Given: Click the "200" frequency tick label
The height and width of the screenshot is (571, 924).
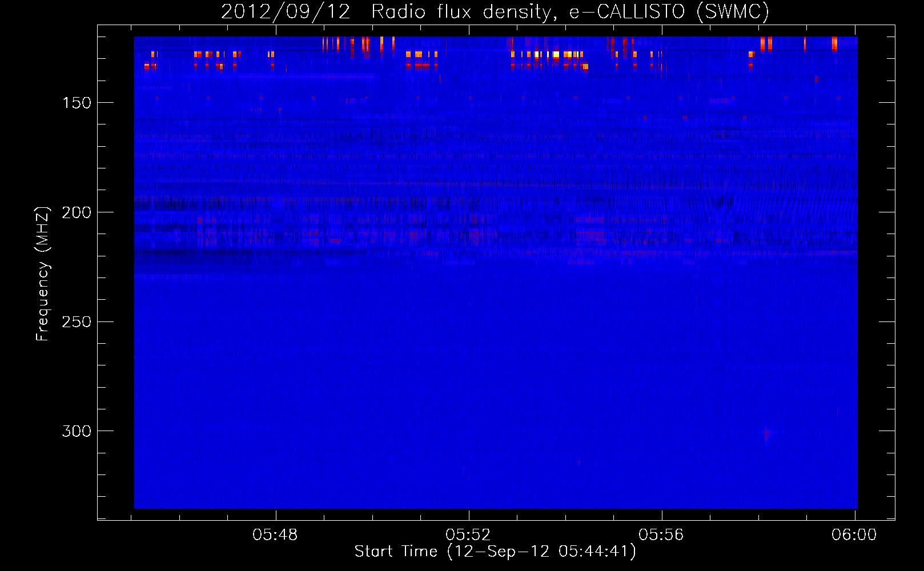Looking at the screenshot, I should [77, 212].
